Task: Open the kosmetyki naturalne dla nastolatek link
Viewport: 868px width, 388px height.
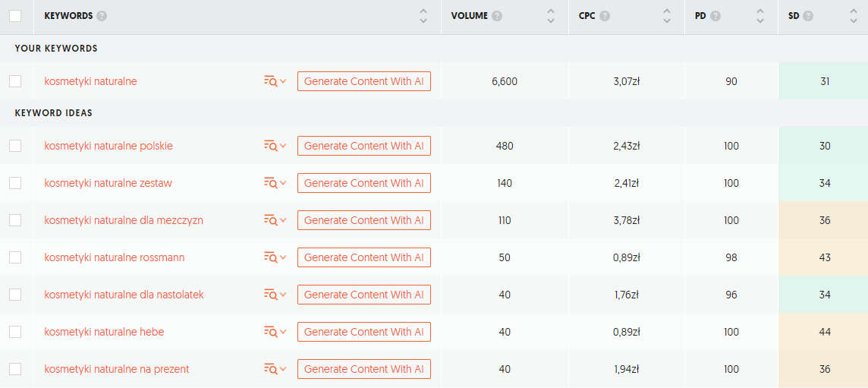Action: click(x=124, y=295)
